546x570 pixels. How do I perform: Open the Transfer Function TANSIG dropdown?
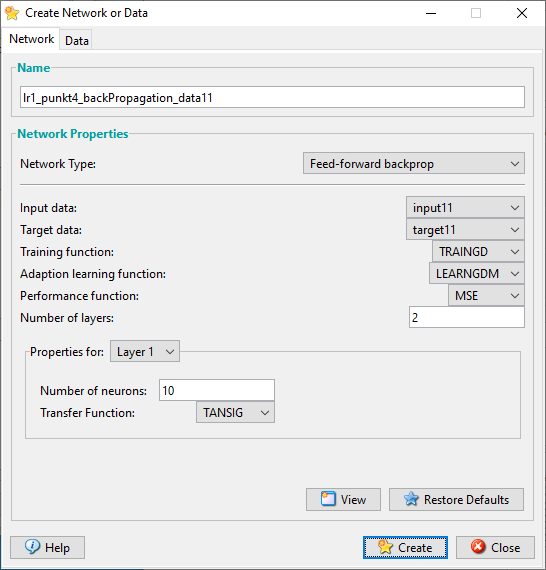coord(235,412)
